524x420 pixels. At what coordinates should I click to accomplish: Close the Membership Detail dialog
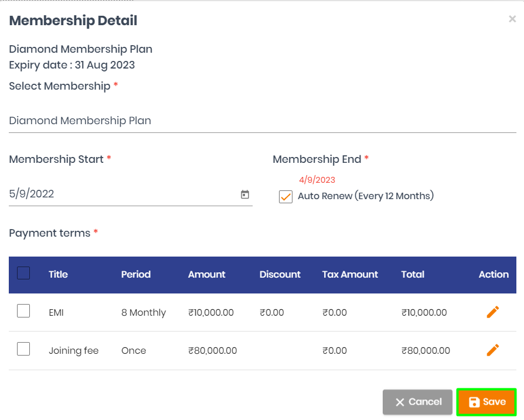pos(512,19)
